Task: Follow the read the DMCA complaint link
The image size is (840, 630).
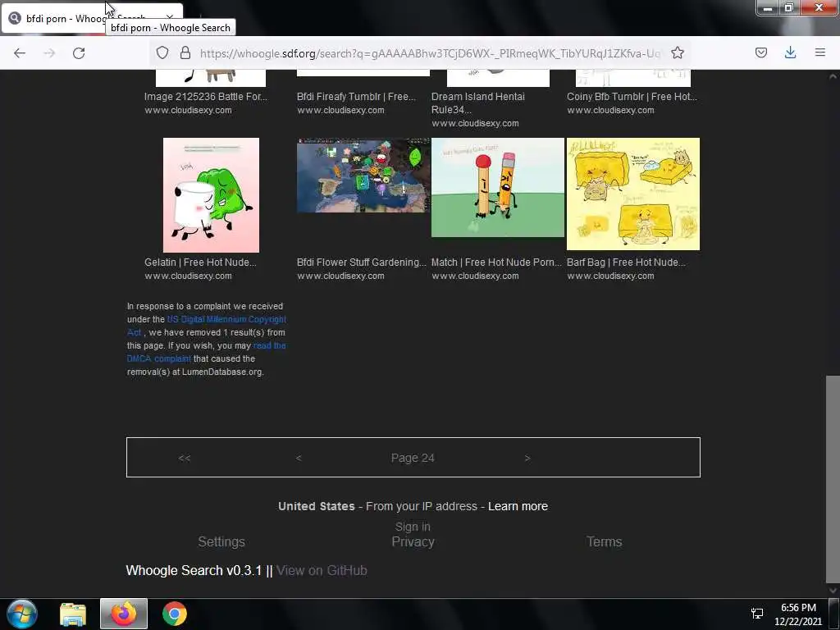Action: pyautogui.click(x=206, y=352)
